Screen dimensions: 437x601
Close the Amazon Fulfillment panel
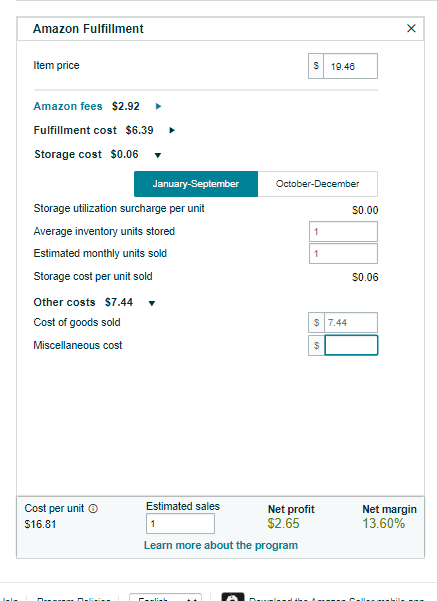pos(411,28)
